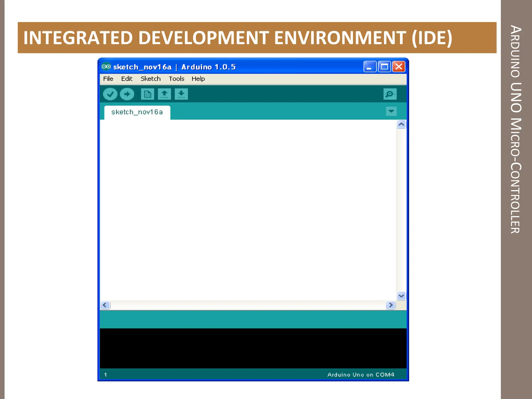Click the black console output area
This screenshot has height=399, width=532.
coord(253,348)
